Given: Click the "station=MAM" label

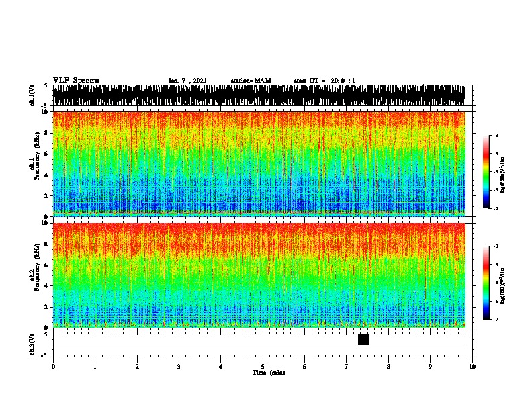Looking at the screenshot, I should coord(251,81).
